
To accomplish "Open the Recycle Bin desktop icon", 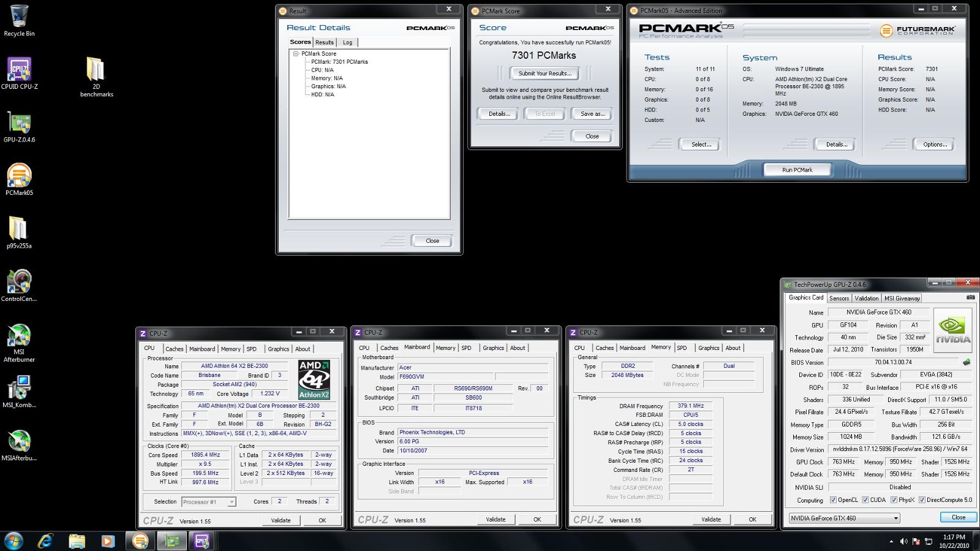I will tap(19, 20).
